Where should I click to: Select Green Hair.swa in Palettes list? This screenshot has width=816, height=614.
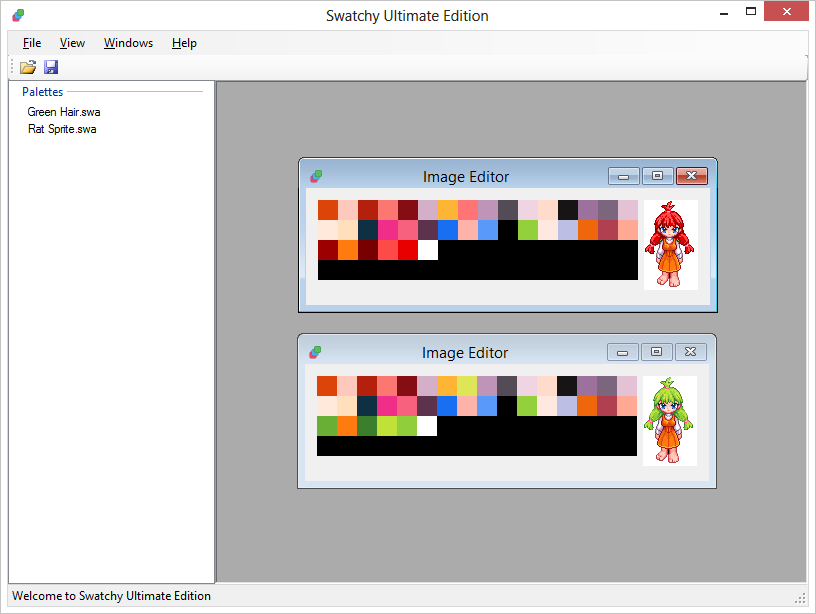pos(64,112)
